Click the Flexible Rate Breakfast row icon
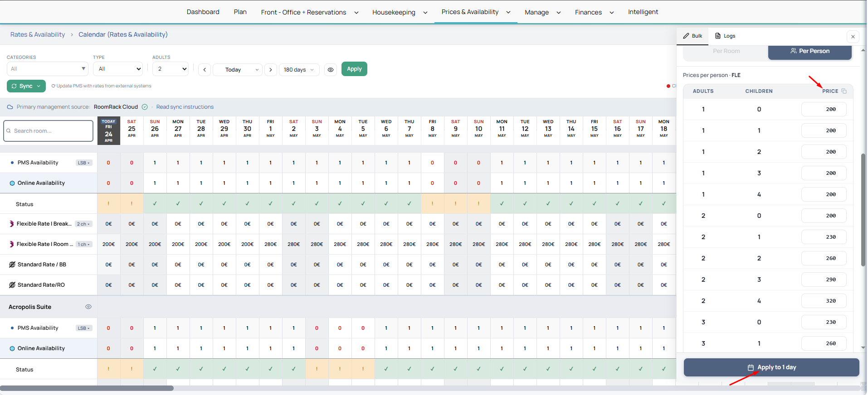The image size is (868, 395). click(12, 224)
